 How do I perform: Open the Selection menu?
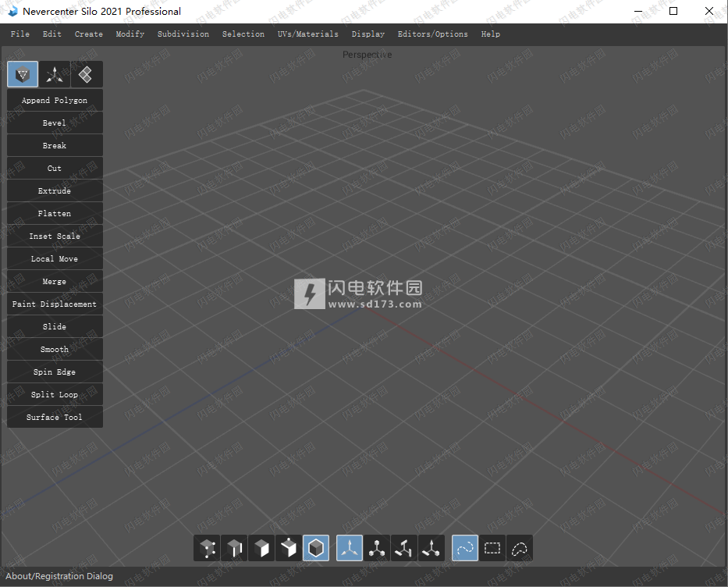pos(243,34)
